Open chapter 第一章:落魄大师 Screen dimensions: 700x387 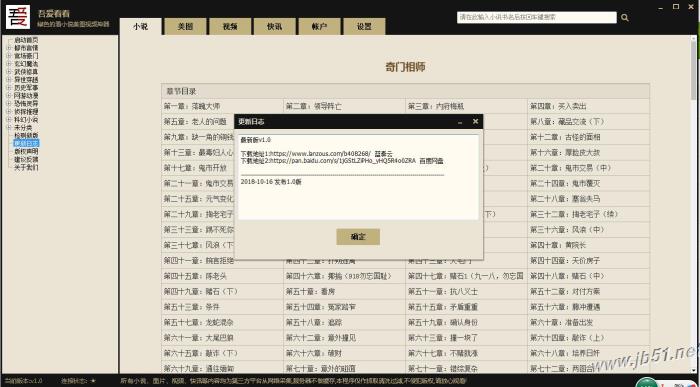coord(192,106)
